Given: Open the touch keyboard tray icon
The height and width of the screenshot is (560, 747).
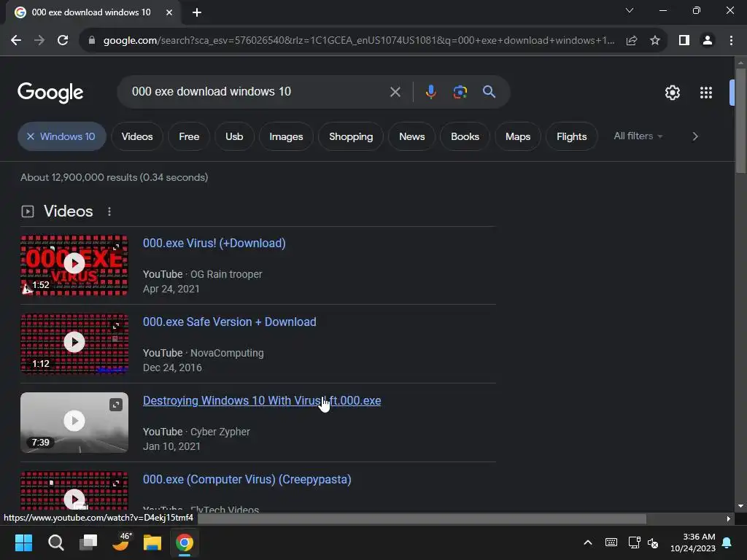Looking at the screenshot, I should (611, 542).
